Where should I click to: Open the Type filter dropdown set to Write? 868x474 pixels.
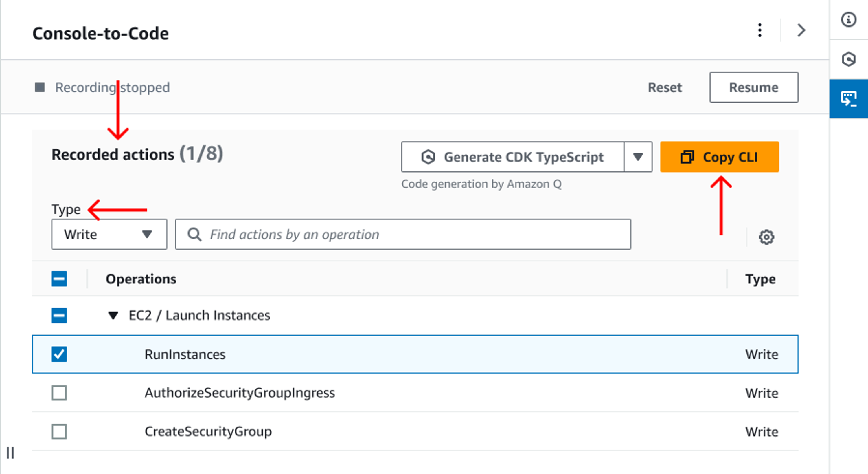[109, 234]
